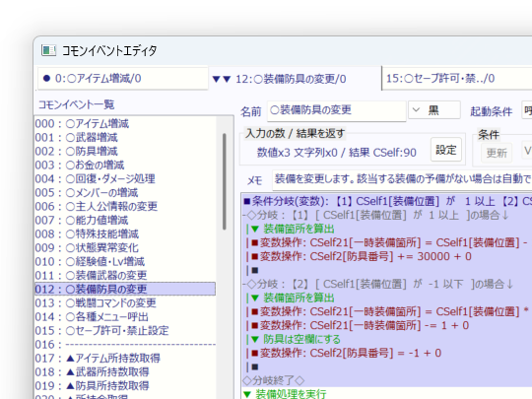Select list row 007:○能力値増減

[125, 221]
